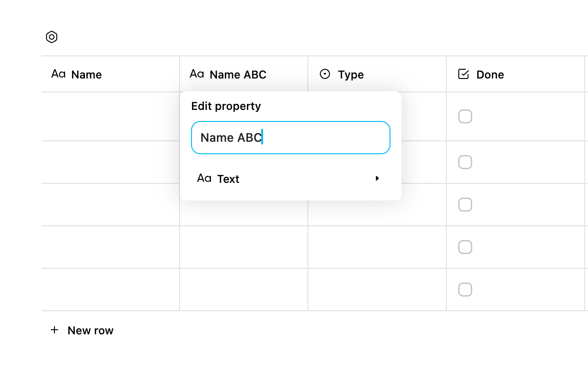This screenshot has width=588, height=387.
Task: Check the first checkbox in the Done column
Action: (x=465, y=116)
